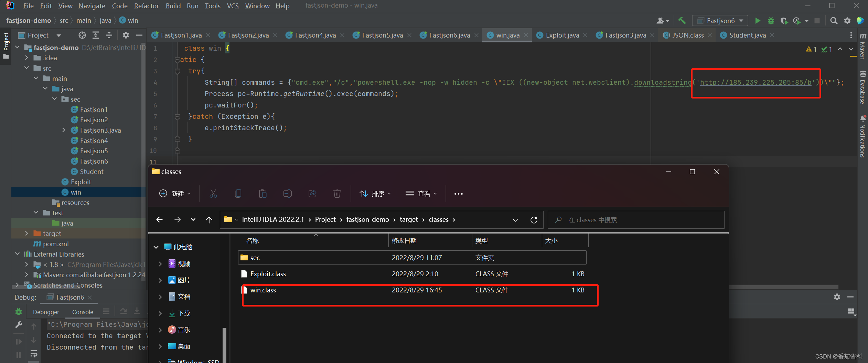Viewport: 868px width, 363px height.
Task: Click 'target' in Explorer address breadcrumb
Action: (x=409, y=220)
